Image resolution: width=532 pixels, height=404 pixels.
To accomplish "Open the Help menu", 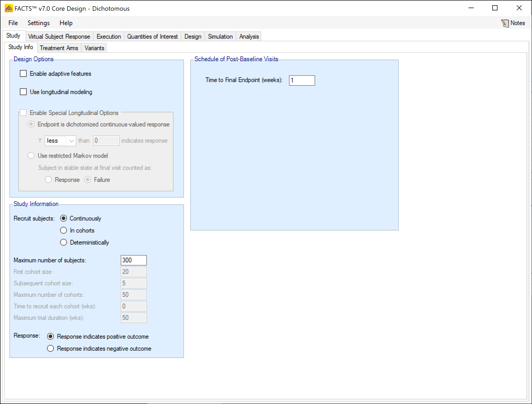I will pos(66,23).
